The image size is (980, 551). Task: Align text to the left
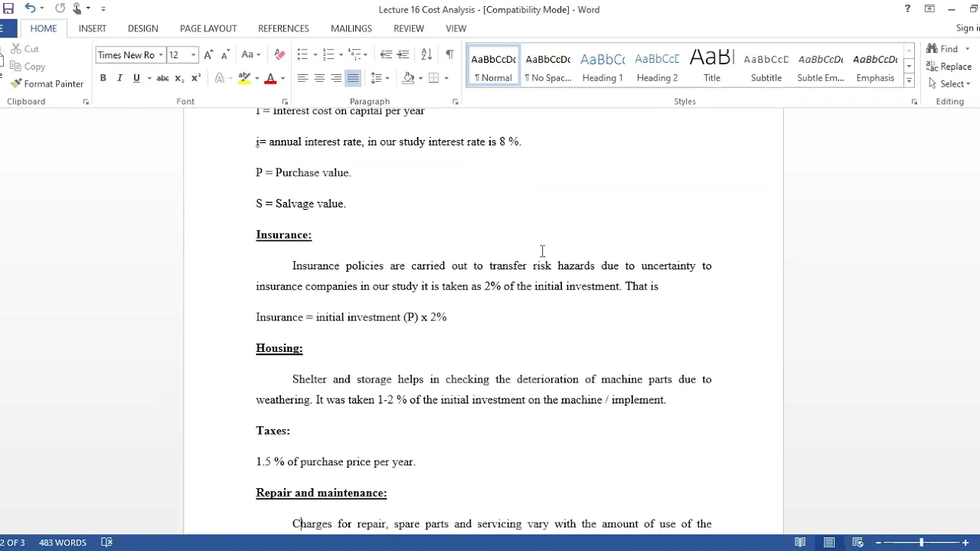[302, 78]
